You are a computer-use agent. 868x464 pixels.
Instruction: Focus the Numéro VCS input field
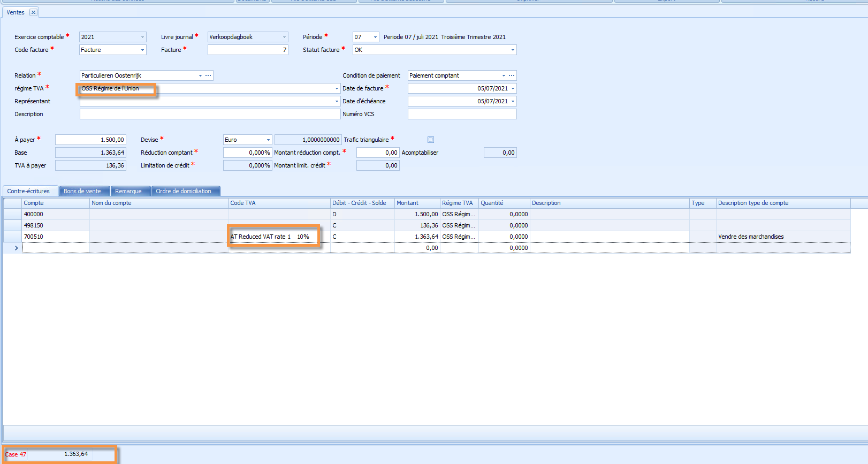click(x=462, y=114)
